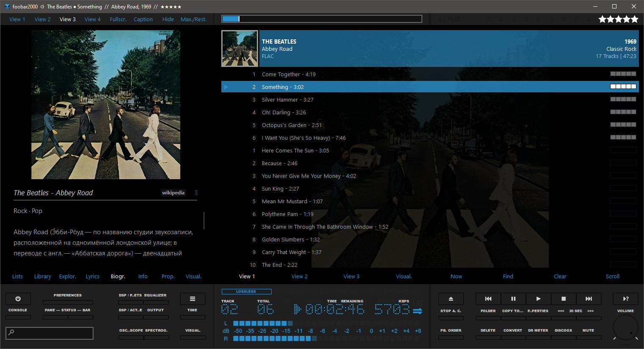Switch to the Library tab
Viewport: 644px width, 349px height.
pos(43,276)
